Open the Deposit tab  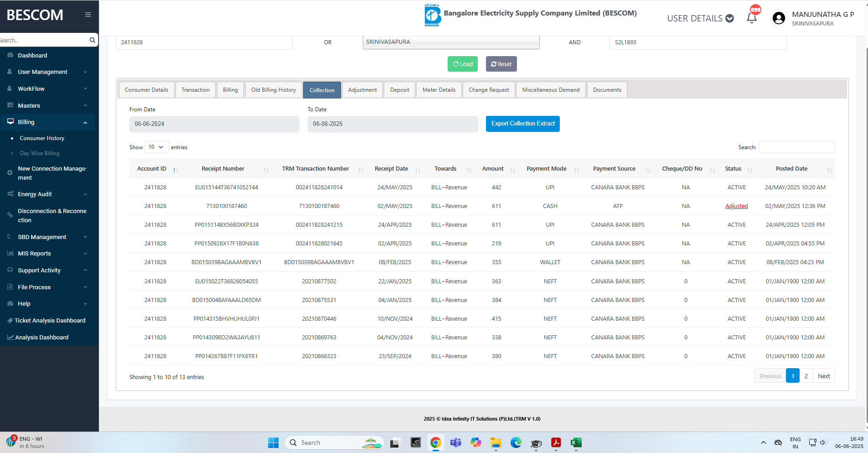399,90
